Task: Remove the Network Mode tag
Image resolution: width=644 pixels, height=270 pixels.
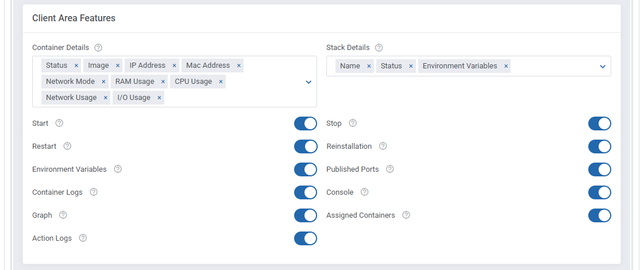Action: (103, 82)
